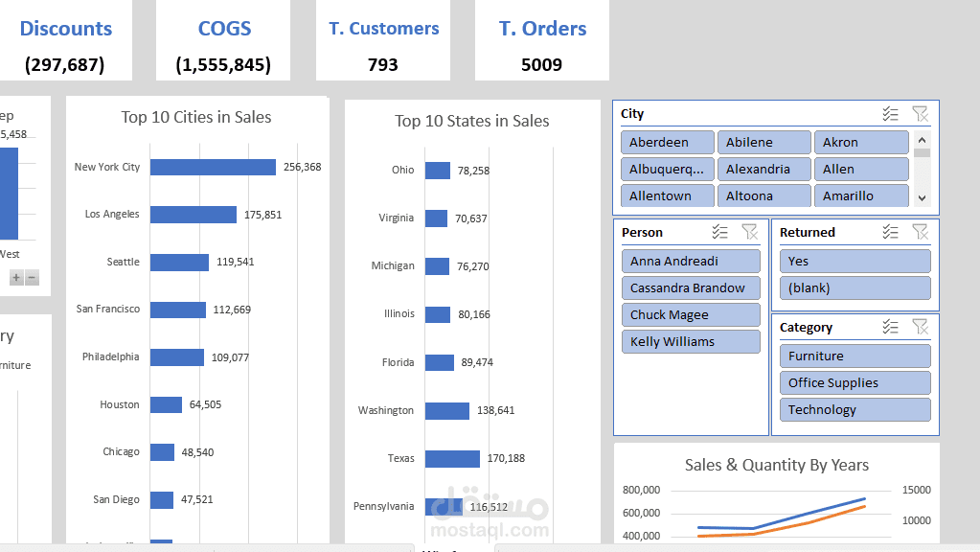The height and width of the screenshot is (552, 980).
Task: Expand chart field with the plus button
Action: point(16,278)
